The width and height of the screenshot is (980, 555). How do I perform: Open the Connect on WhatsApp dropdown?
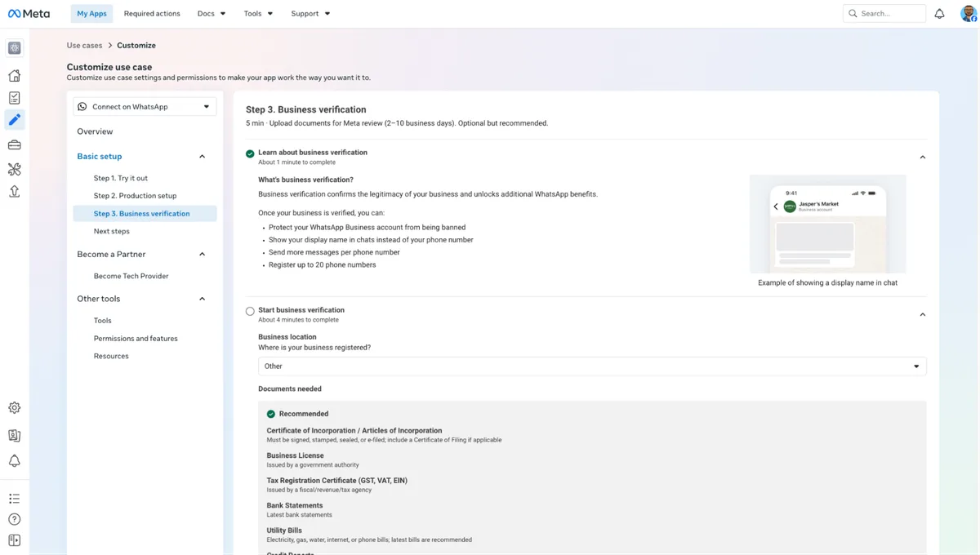click(x=145, y=107)
